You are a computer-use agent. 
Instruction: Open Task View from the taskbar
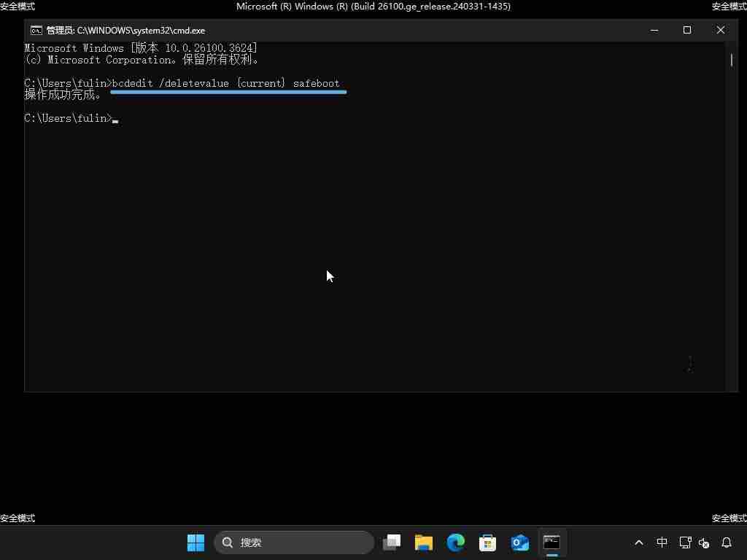pos(392,542)
